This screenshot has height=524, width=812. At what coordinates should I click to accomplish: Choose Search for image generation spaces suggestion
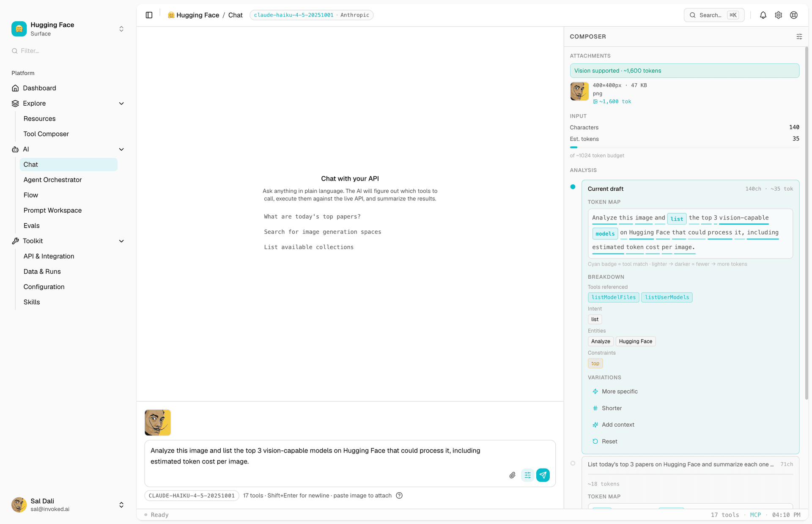323,232
